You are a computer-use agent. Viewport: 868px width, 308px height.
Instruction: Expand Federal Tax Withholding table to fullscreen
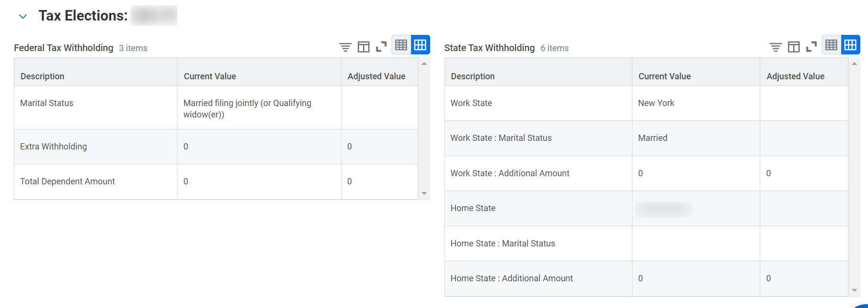coord(381,47)
